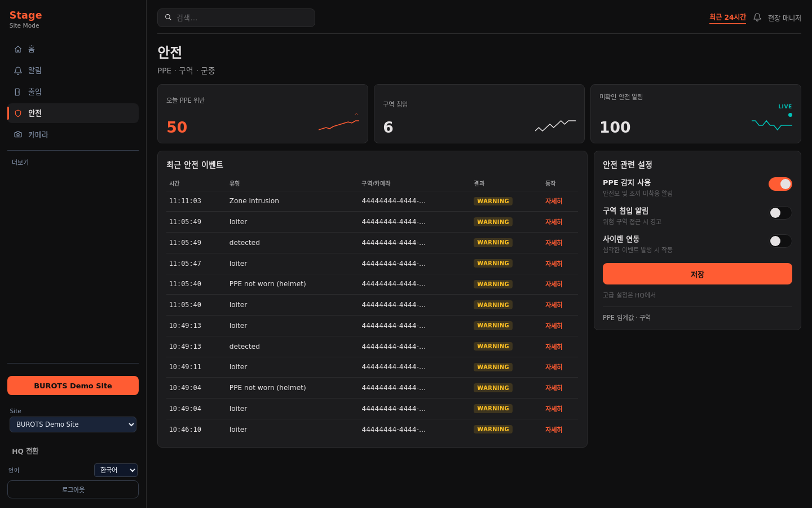Click the PPE violations sparkline chart
This screenshot has height=508, width=812.
(x=339, y=123)
